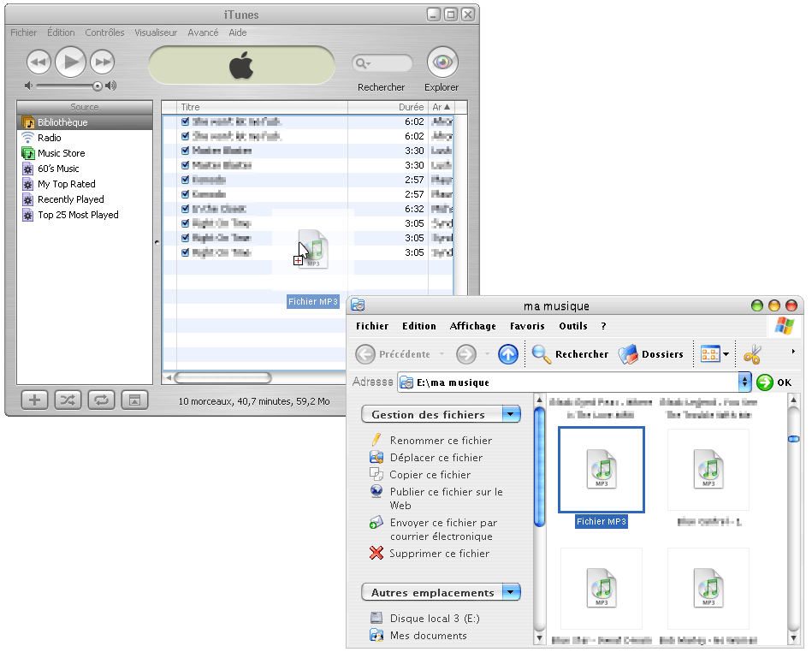812x652 pixels.
Task: Go back with the Précédente button
Action: pyautogui.click(x=394, y=354)
